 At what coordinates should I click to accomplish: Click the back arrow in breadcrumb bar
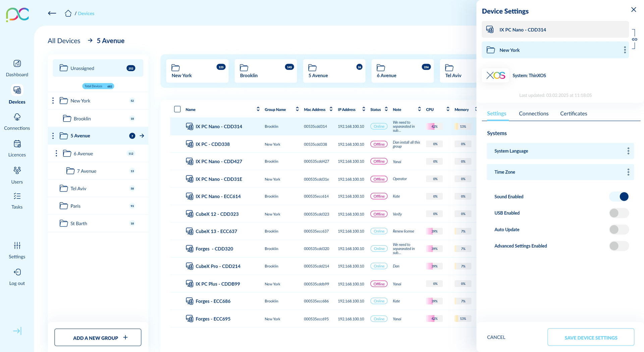click(52, 13)
